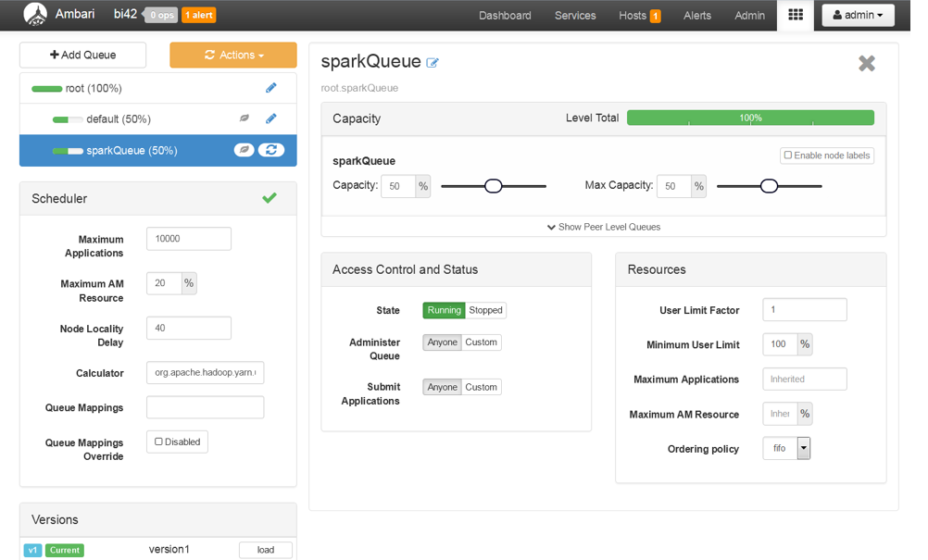The image size is (928, 560).
Task: Click the Max Capacity slider handle
Action: tap(769, 186)
